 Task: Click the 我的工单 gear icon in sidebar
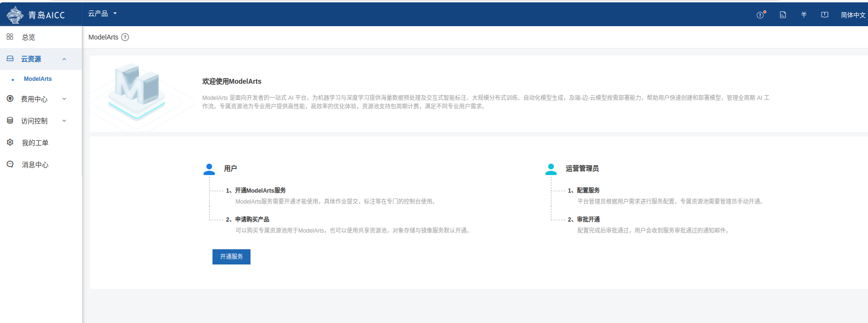pyautogui.click(x=10, y=142)
